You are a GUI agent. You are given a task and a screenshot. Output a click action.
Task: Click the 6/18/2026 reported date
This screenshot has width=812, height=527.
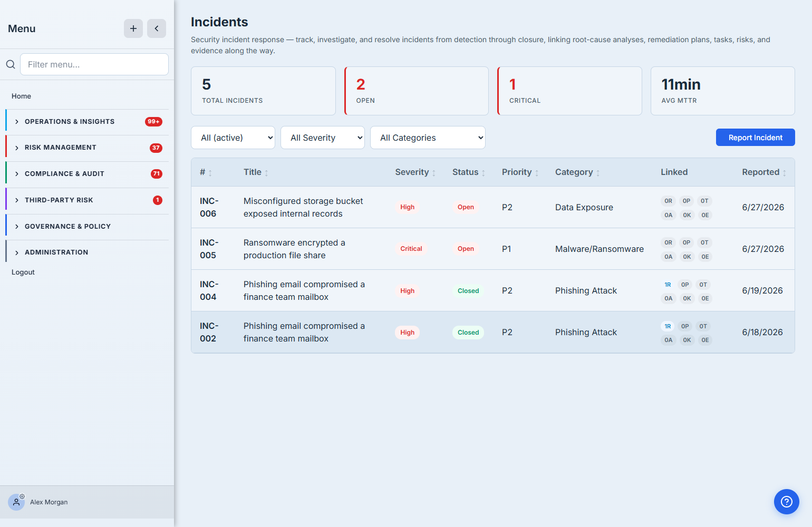click(762, 332)
